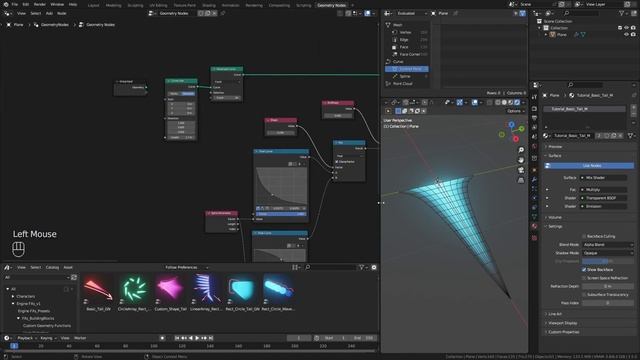Viewport: 640px width, 360px height.
Task: Select the Control Point row in spreadsheet
Action: (407, 69)
